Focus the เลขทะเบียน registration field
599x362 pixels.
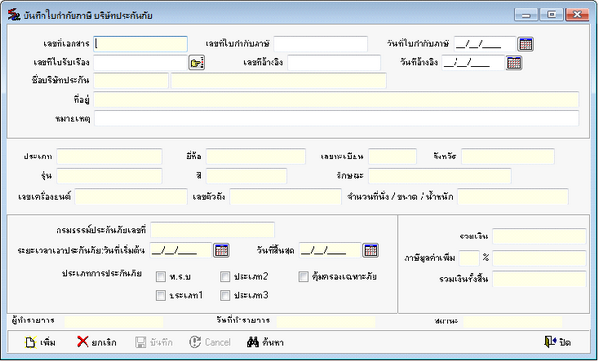pos(392,157)
